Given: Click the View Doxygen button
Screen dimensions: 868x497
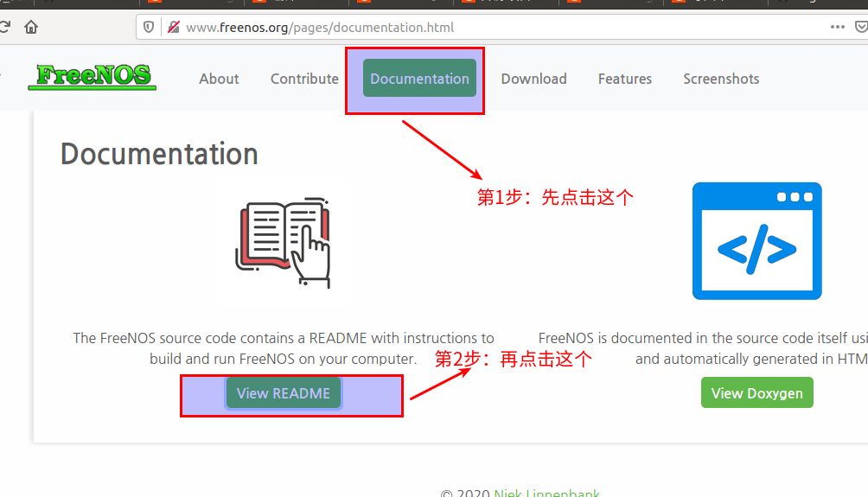Looking at the screenshot, I should tap(756, 392).
